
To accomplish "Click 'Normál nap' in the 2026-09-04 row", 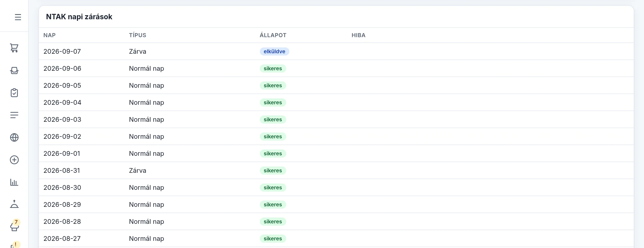I will 146,102.
